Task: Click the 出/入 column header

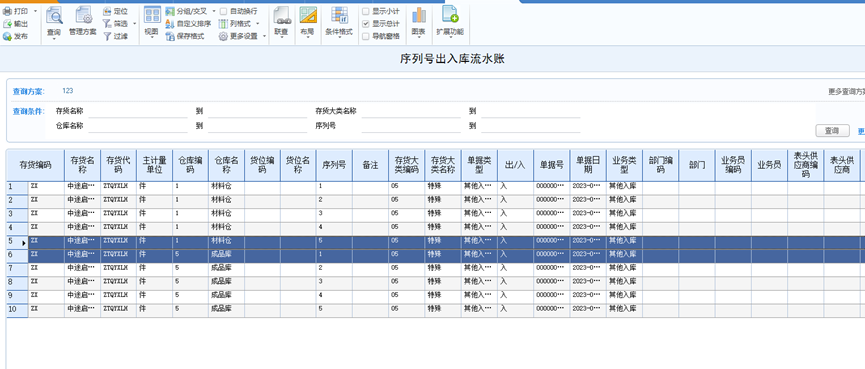Action: tap(515, 164)
